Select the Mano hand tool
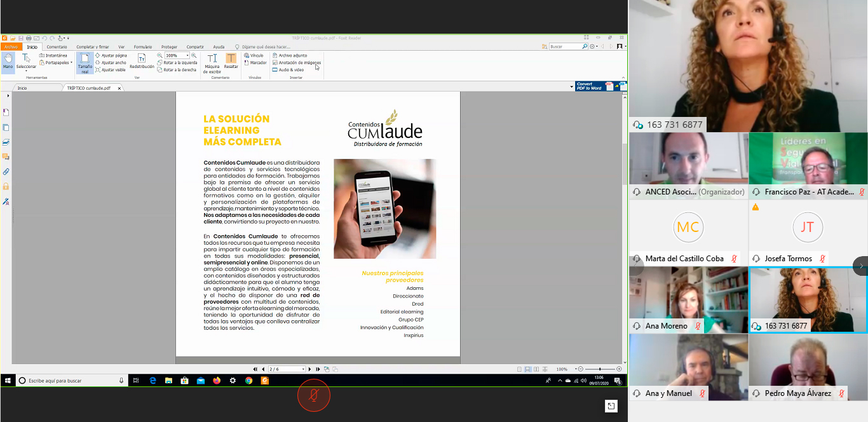 pos(8,62)
